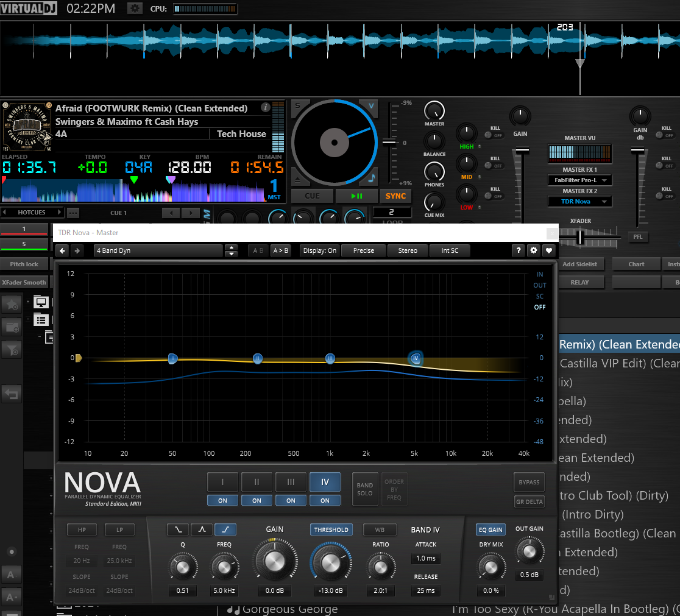Select the high-shelf filter shape icon
This screenshot has height=616, width=680.
[x=225, y=529]
